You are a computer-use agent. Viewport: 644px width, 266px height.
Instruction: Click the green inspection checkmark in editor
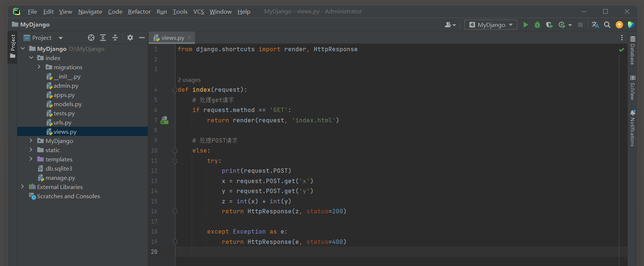[622, 50]
